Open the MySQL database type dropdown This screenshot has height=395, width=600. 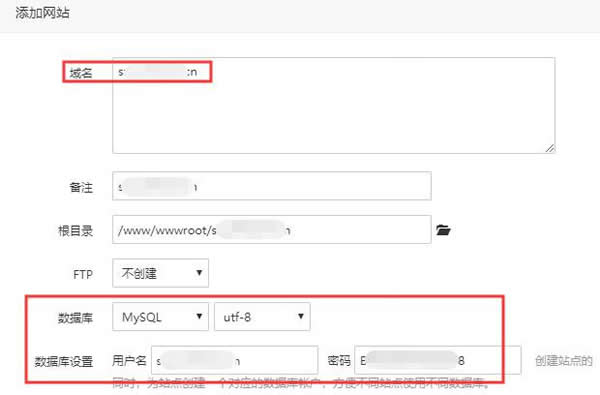[160, 317]
